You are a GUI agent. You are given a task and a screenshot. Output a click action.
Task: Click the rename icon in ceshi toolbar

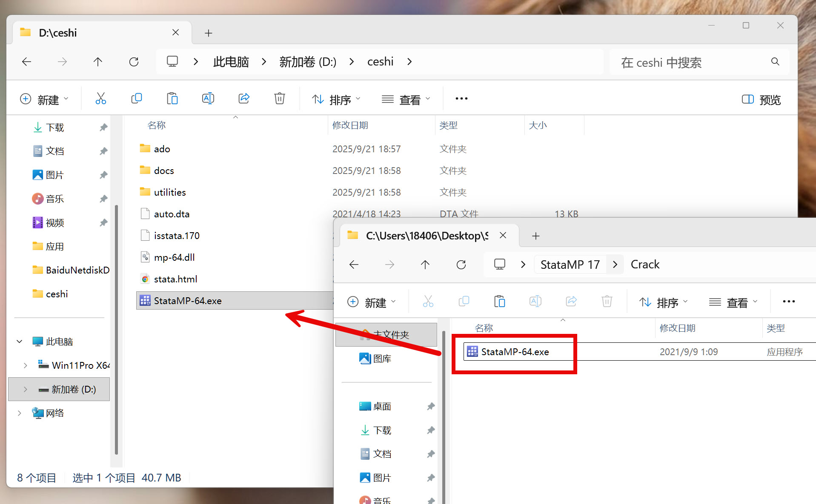(x=208, y=99)
